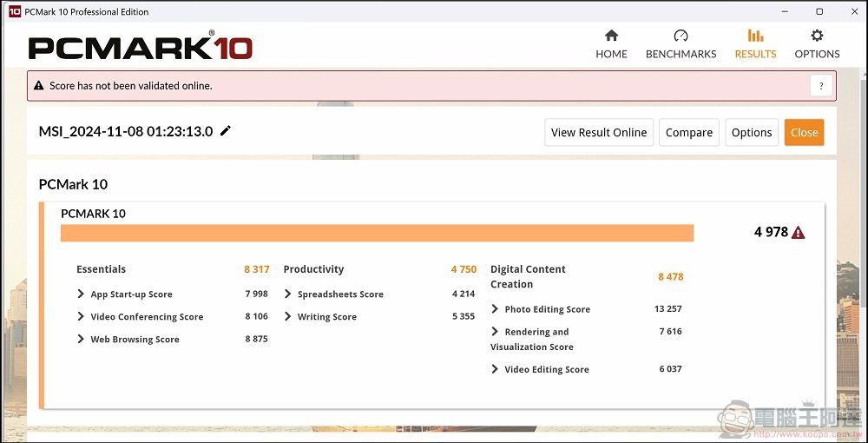Click the question mark help button

(x=821, y=86)
